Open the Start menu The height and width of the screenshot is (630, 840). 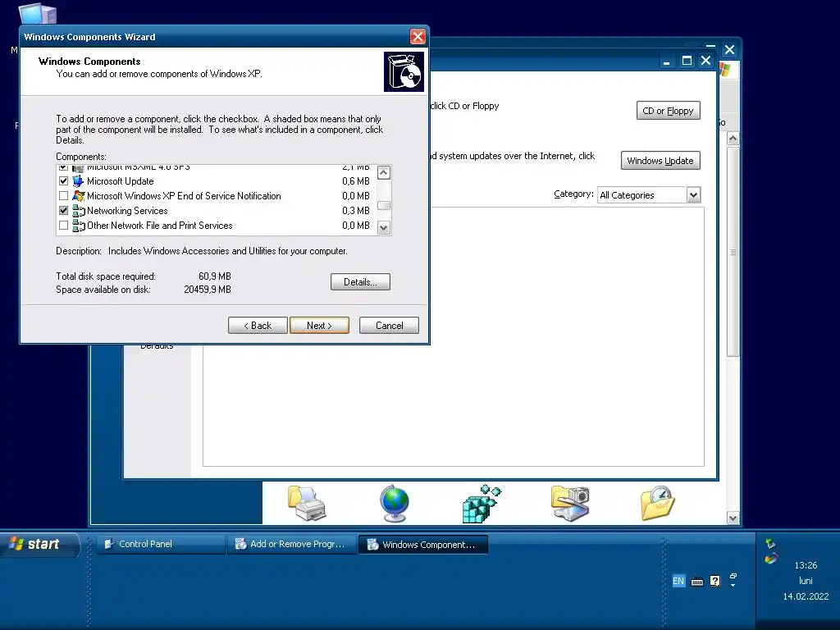(x=39, y=544)
